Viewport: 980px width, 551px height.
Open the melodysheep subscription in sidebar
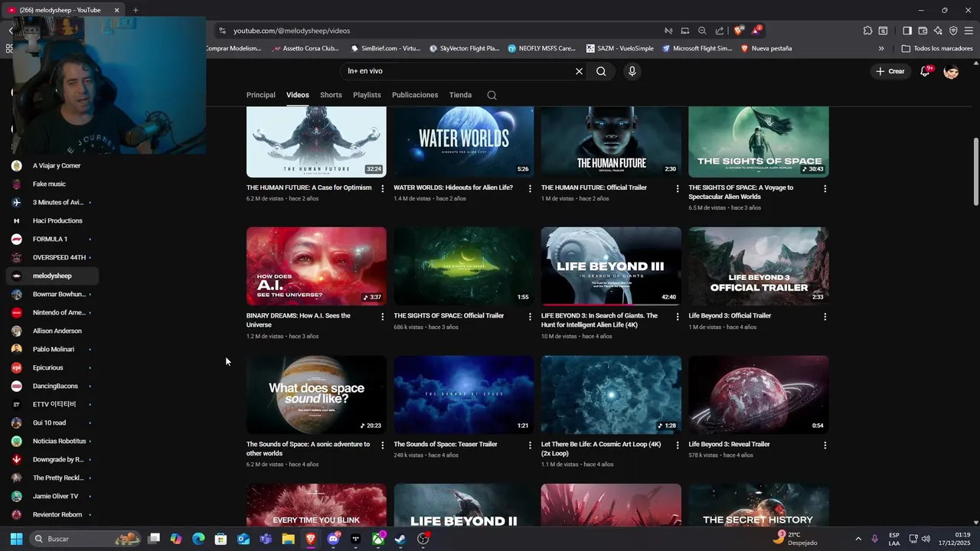[x=52, y=275]
